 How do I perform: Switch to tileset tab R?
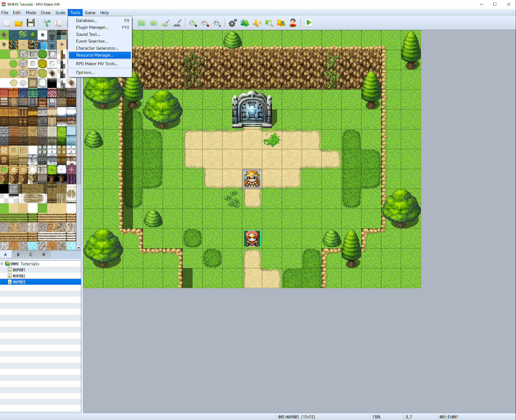(44, 254)
